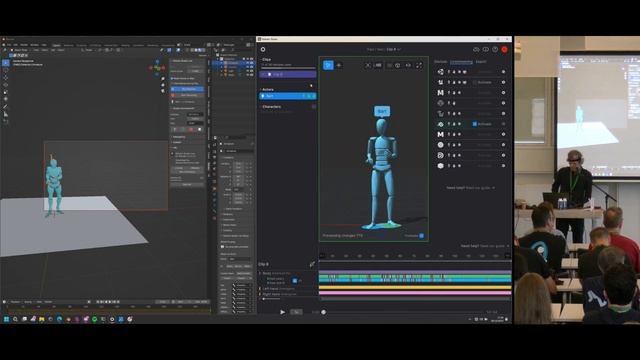Toggle the blue switch under the Body track
Screen dimensions: 640x360
[x=295, y=281]
